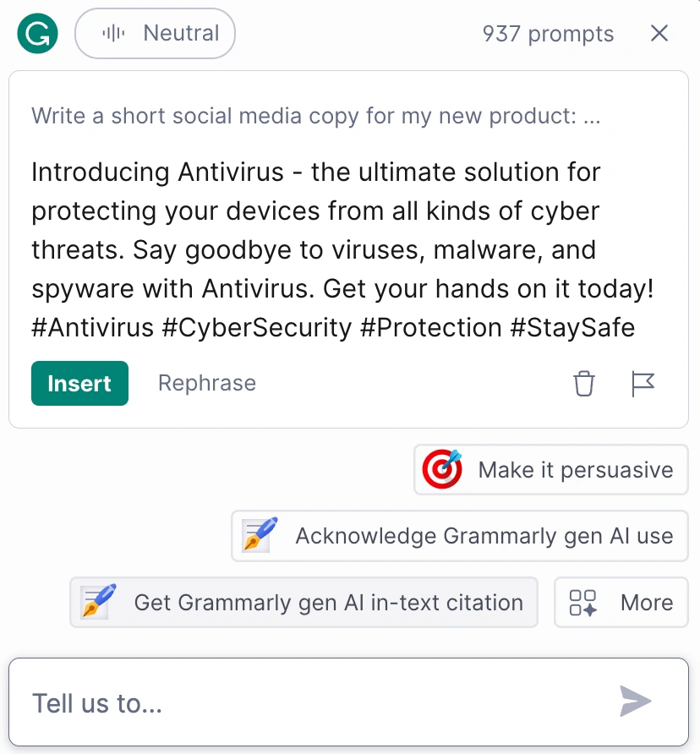Click the pen icon beside Get Grammarly gen AI in-text citation
This screenshot has width=700, height=754.
pyautogui.click(x=96, y=602)
